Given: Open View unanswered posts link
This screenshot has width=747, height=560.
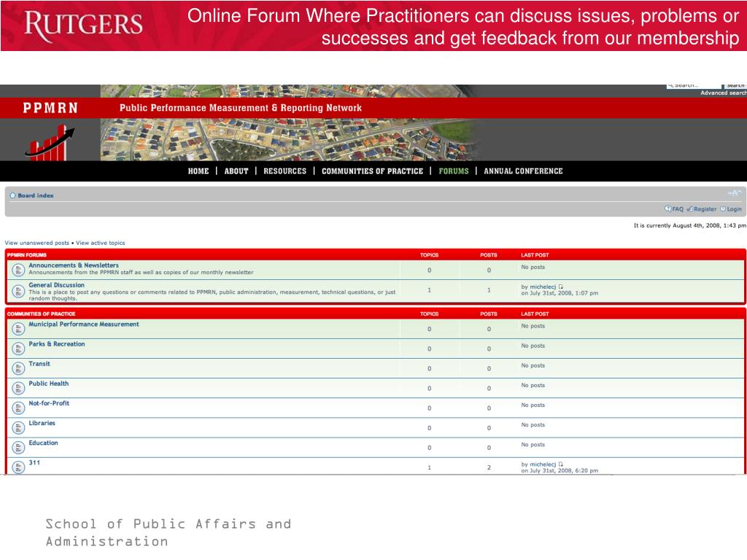Looking at the screenshot, I should pos(36,243).
